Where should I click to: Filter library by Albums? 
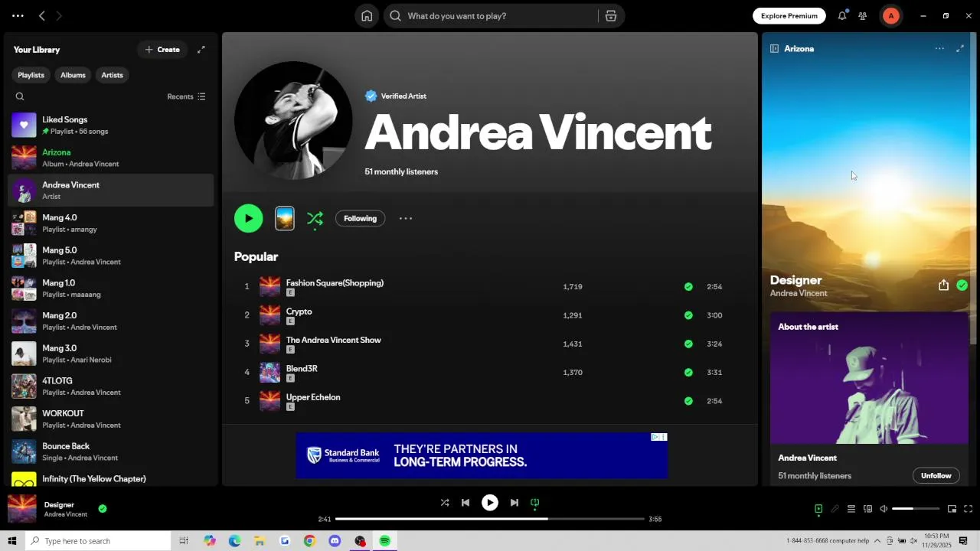point(73,75)
